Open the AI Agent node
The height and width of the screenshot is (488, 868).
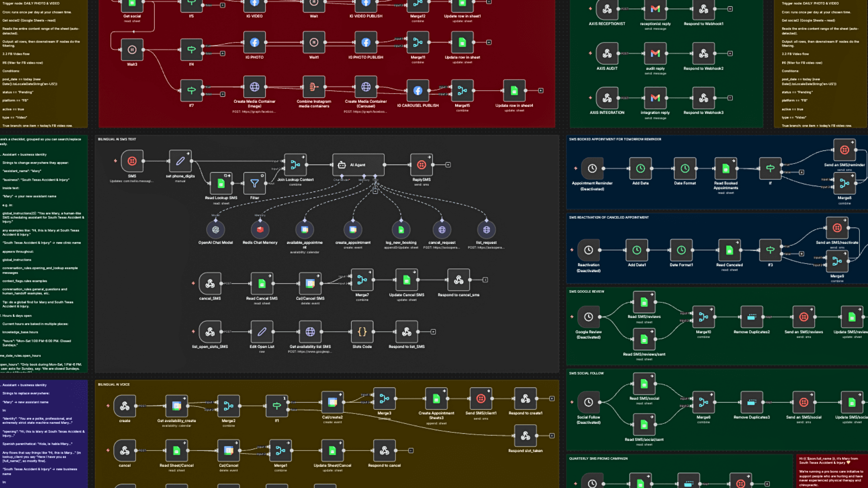tap(359, 165)
